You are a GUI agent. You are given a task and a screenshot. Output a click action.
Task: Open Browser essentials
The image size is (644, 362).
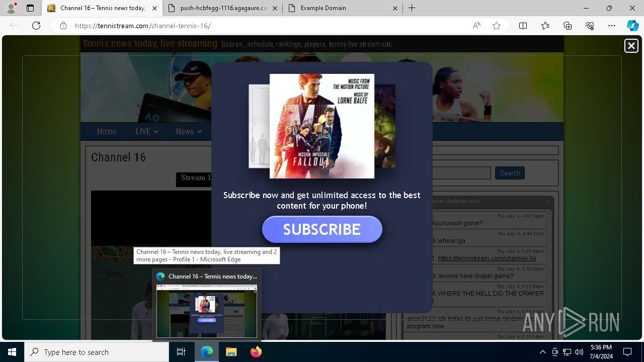point(590,26)
